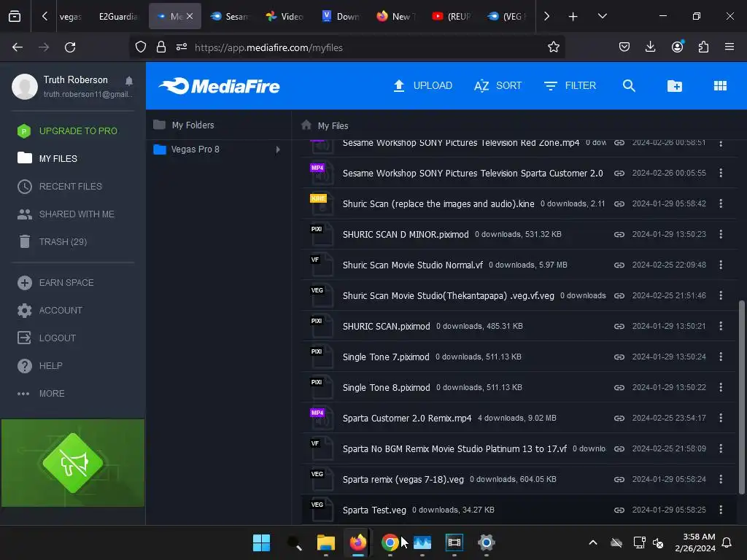Select Vegas Pro 8 folder

(x=218, y=149)
